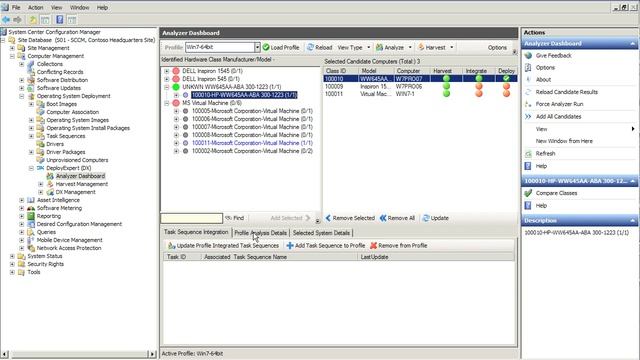Screen dimensions: 640x360
Task: Click the Find button
Action: click(x=235, y=218)
